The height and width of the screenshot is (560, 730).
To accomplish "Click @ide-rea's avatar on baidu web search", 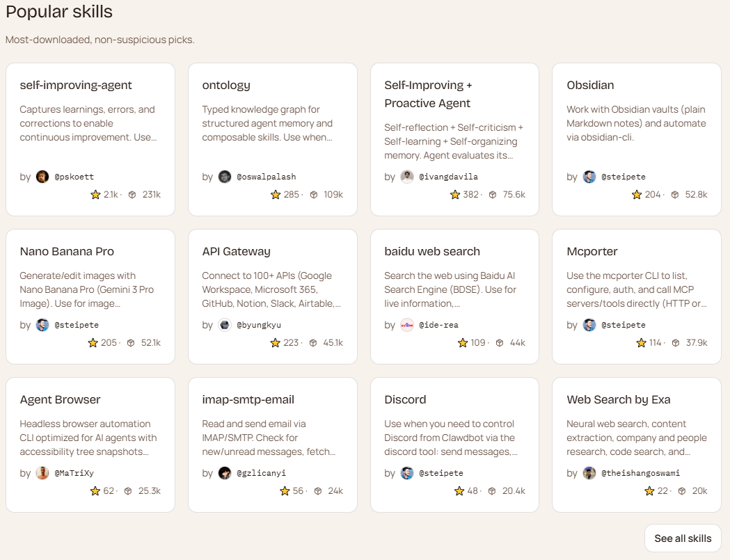I will (407, 325).
